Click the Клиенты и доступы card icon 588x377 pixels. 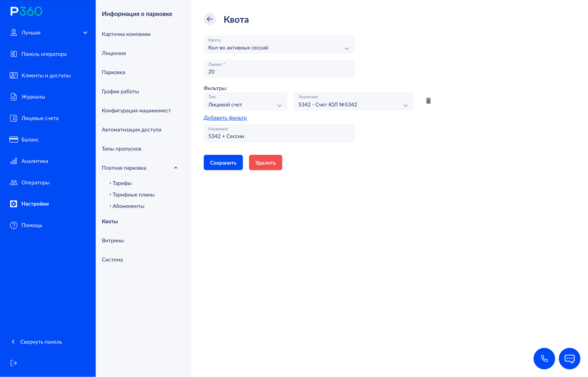click(14, 75)
